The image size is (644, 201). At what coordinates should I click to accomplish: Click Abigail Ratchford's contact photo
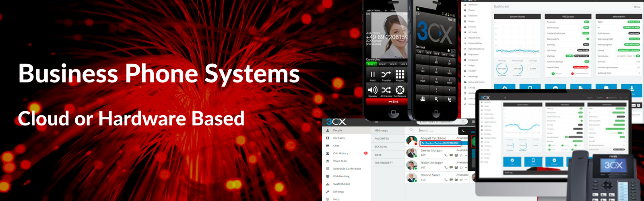point(411,140)
